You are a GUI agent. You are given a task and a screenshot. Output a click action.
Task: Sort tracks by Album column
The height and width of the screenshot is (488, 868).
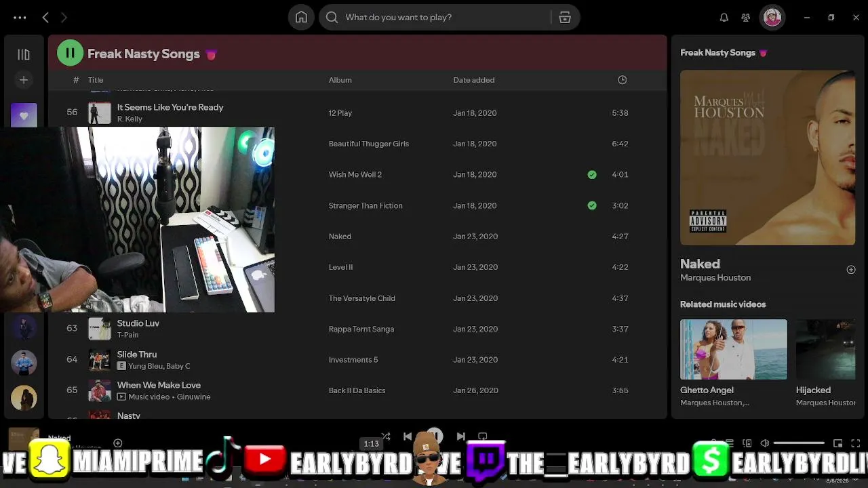pyautogui.click(x=340, y=80)
